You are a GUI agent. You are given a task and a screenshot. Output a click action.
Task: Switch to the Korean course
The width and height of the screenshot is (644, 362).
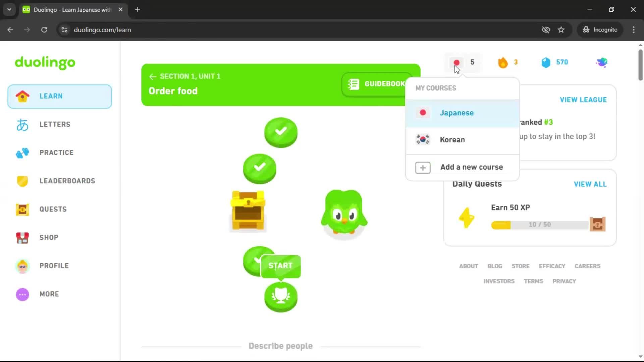452,140
